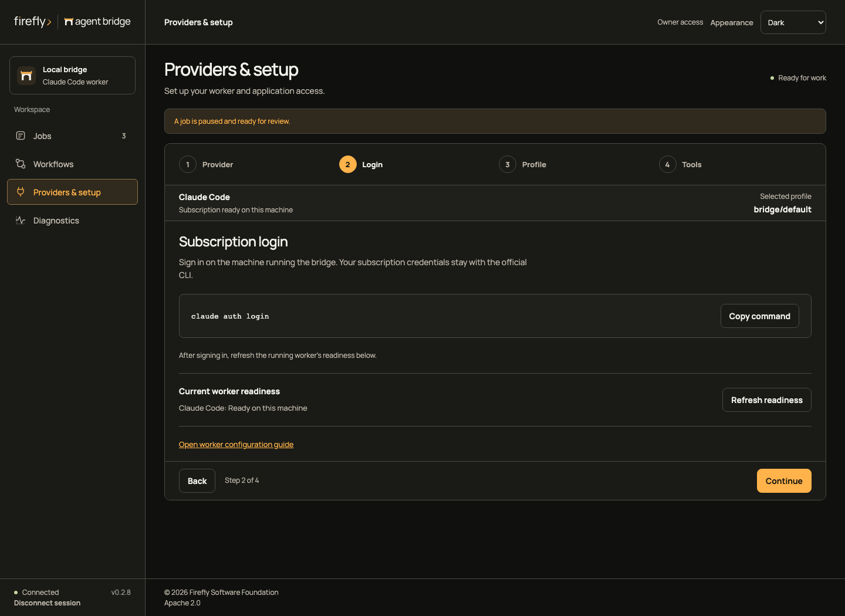Click 'Subscription ready on this machine' text
Image resolution: width=845 pixels, height=616 pixels.
tap(236, 210)
